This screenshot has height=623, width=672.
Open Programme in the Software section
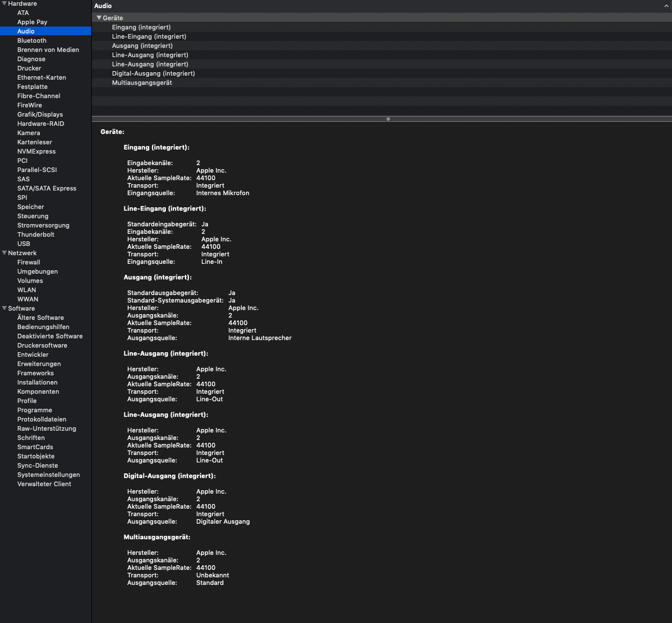(x=35, y=410)
